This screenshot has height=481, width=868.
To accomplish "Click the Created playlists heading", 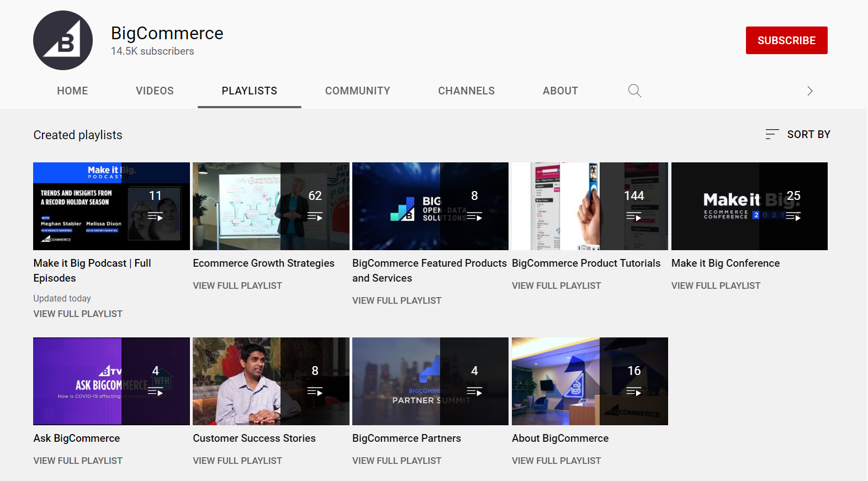I will coord(78,135).
